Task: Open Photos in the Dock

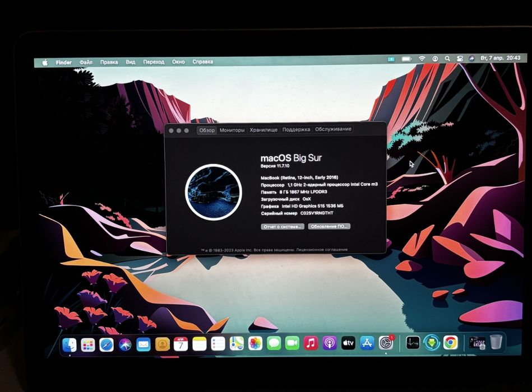Action: tap(255, 343)
